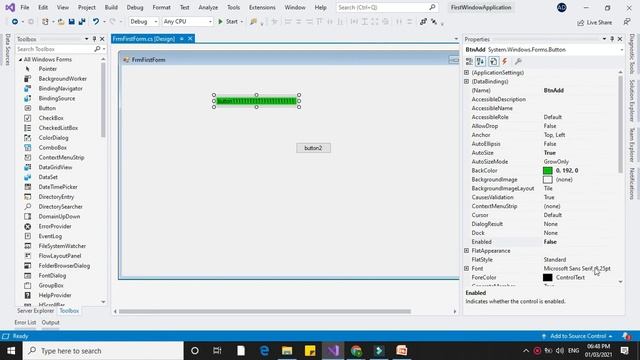Click the Windows taskbar search box
The image size is (640, 360).
click(x=103, y=351)
